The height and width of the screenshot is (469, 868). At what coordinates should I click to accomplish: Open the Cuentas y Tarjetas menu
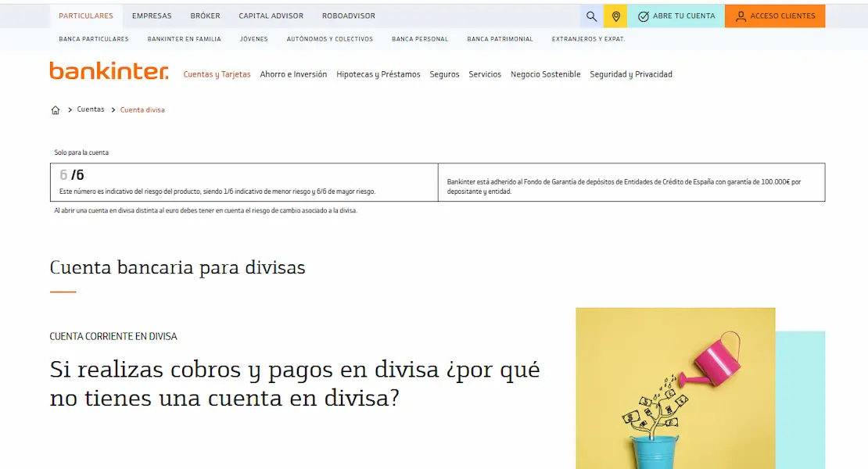point(217,74)
